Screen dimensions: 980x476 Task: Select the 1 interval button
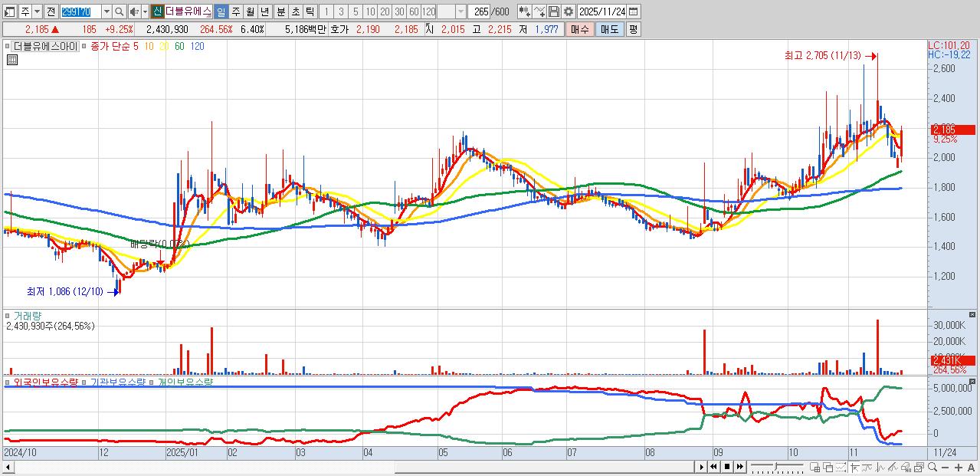[x=326, y=11]
